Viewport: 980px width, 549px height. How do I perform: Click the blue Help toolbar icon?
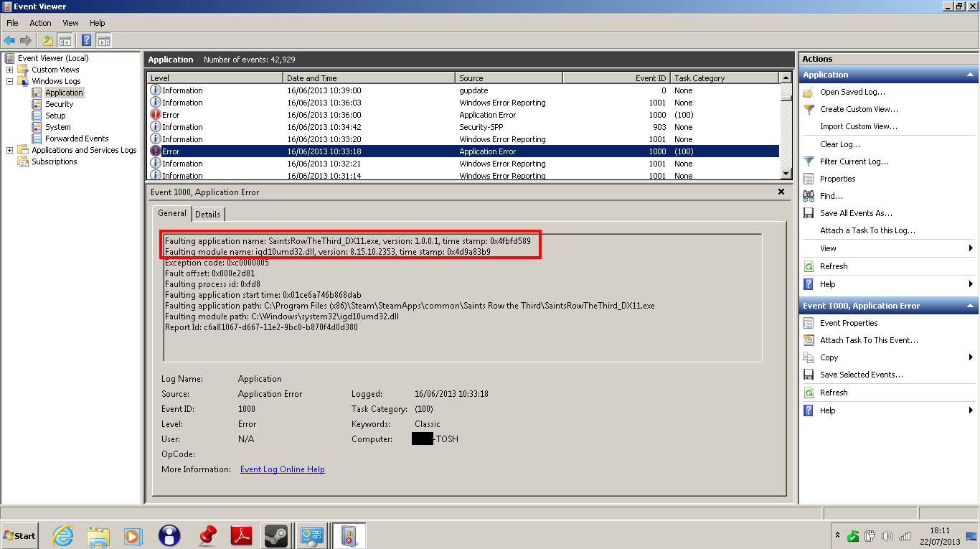(87, 40)
